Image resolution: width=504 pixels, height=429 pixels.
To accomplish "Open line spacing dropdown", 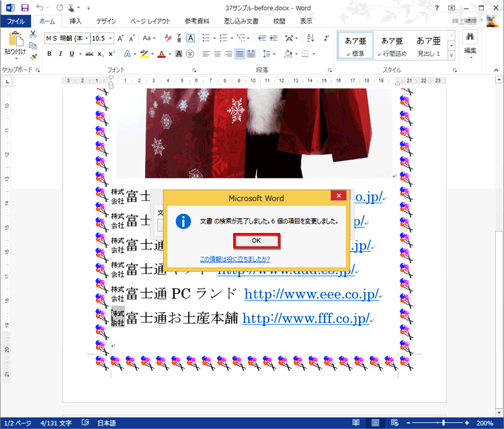I will coord(269,54).
